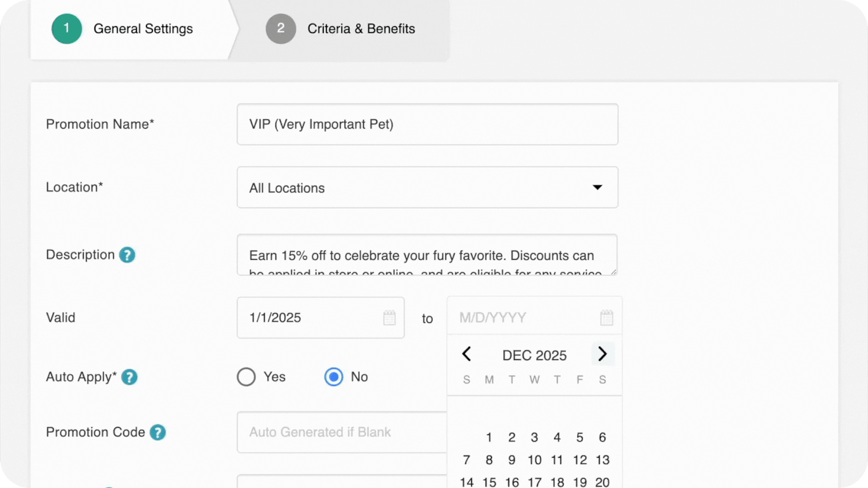Image resolution: width=868 pixels, height=488 pixels.
Task: Show help for Promotion Code field
Action: (158, 432)
